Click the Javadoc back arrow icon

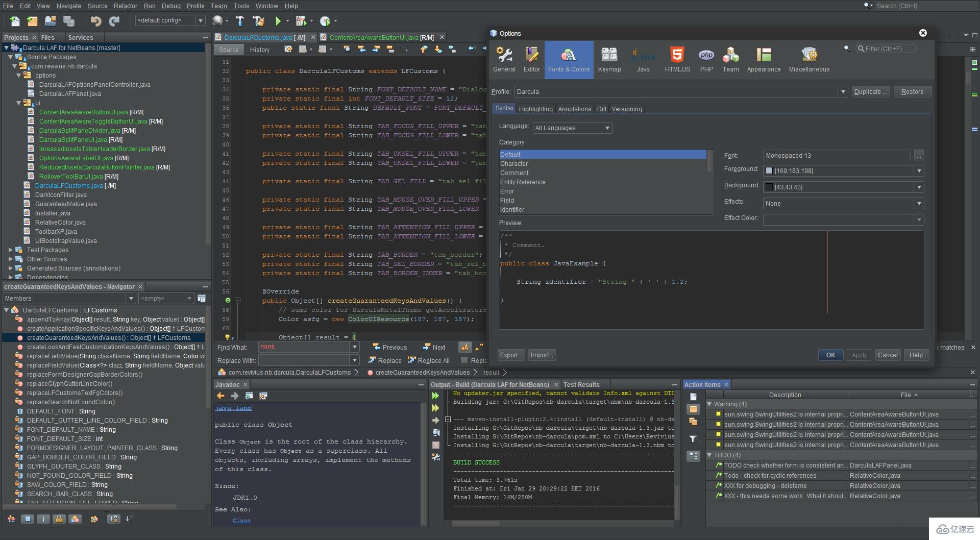[220, 396]
